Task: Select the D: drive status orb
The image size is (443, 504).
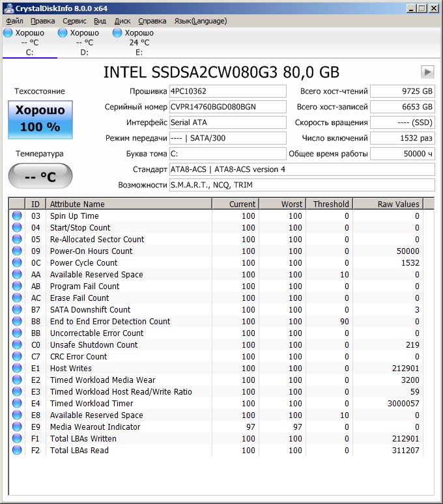Action: [x=63, y=33]
